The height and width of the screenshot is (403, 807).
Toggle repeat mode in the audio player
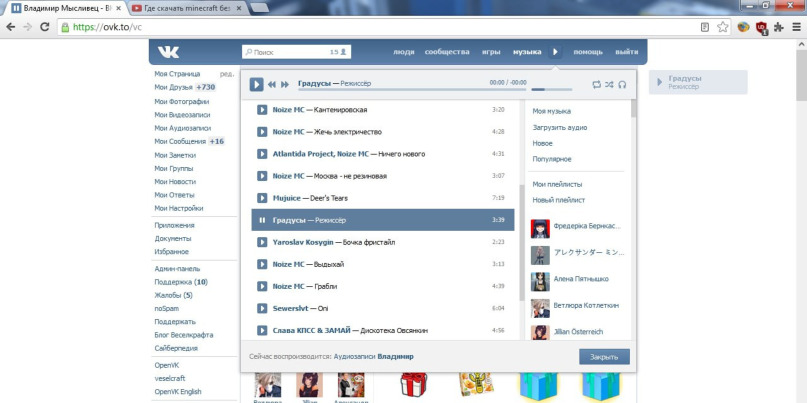tap(597, 85)
